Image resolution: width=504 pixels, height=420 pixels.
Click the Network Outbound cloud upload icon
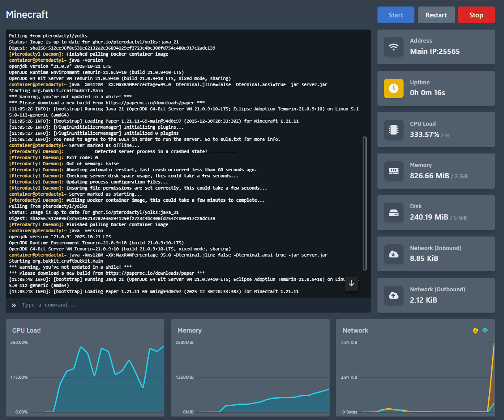point(394,295)
